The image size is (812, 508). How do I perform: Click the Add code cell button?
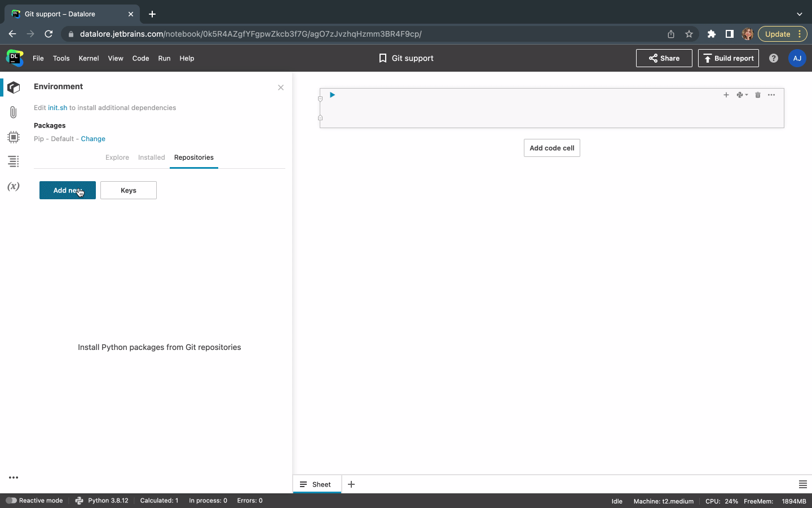(x=552, y=148)
